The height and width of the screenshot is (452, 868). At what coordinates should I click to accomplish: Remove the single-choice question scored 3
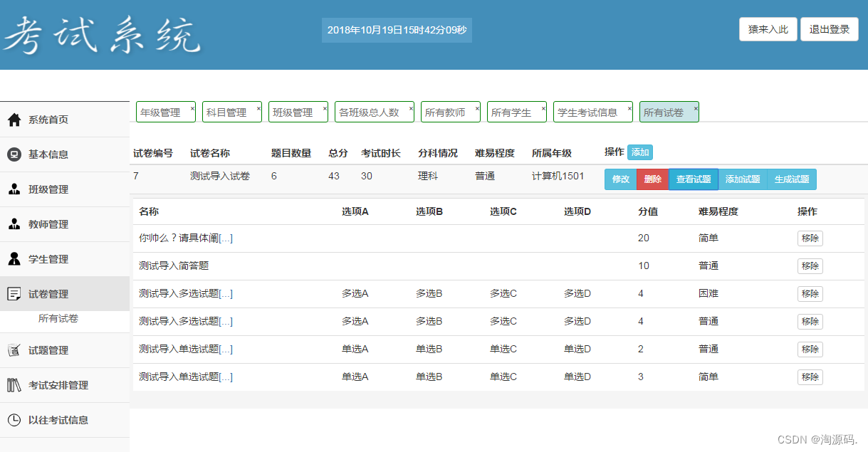pyautogui.click(x=810, y=377)
